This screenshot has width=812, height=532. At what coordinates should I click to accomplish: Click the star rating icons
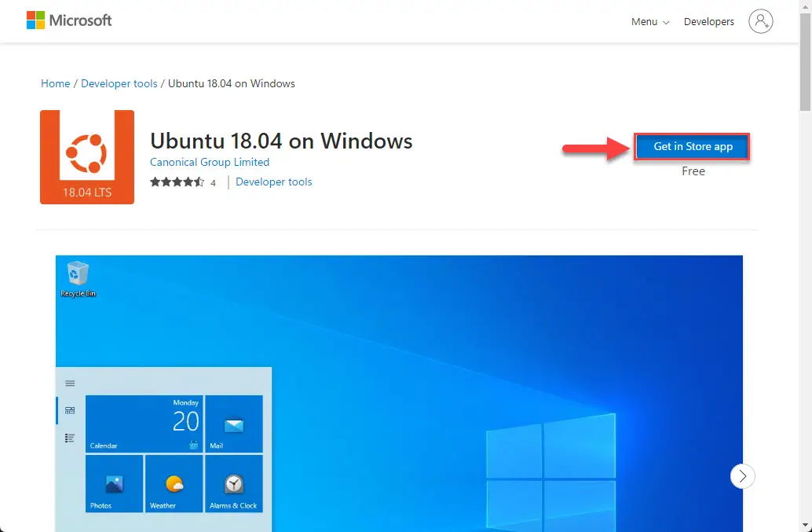tap(177, 182)
